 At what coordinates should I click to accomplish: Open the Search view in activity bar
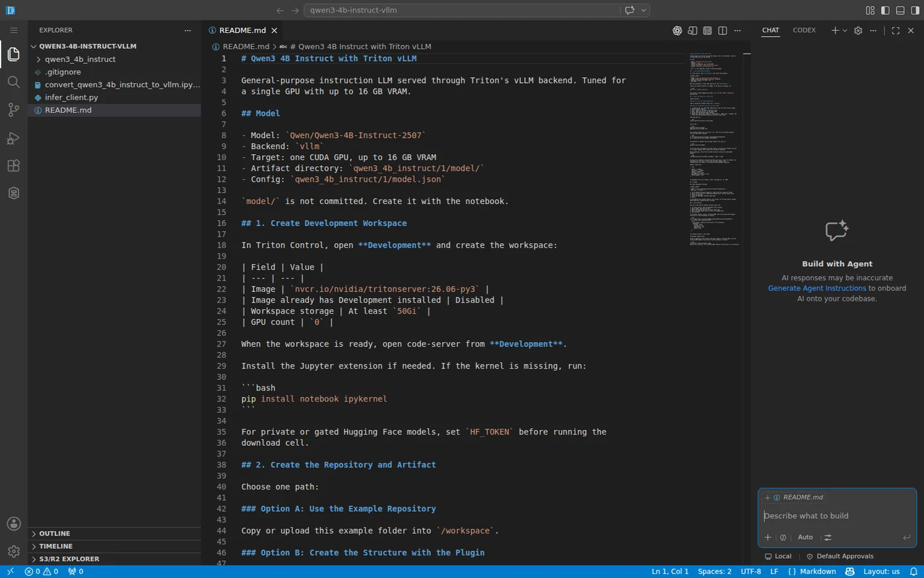[x=13, y=82]
